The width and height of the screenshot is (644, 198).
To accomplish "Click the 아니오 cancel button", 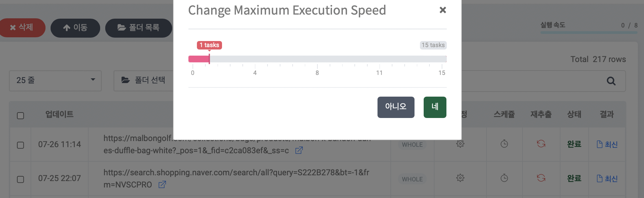I will [395, 107].
